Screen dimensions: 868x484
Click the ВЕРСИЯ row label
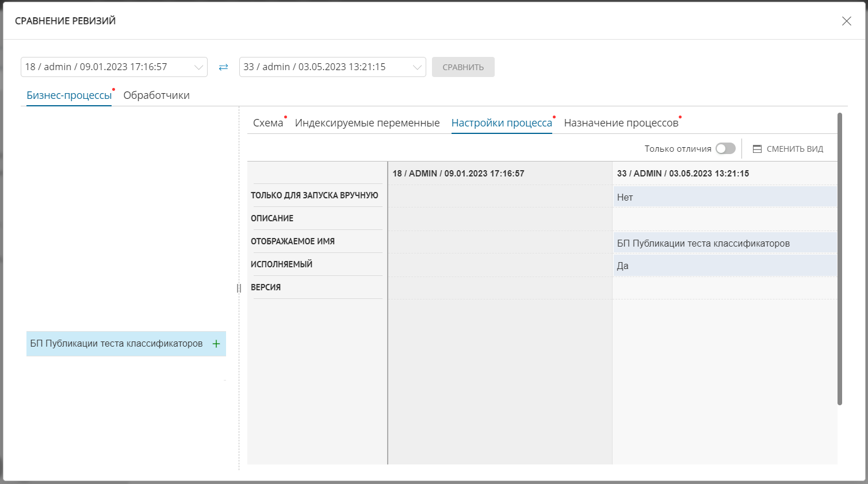pyautogui.click(x=266, y=287)
